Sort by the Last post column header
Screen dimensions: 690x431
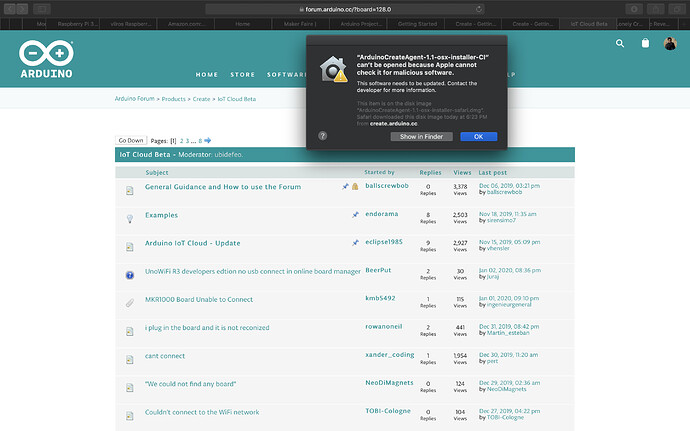[492, 173]
